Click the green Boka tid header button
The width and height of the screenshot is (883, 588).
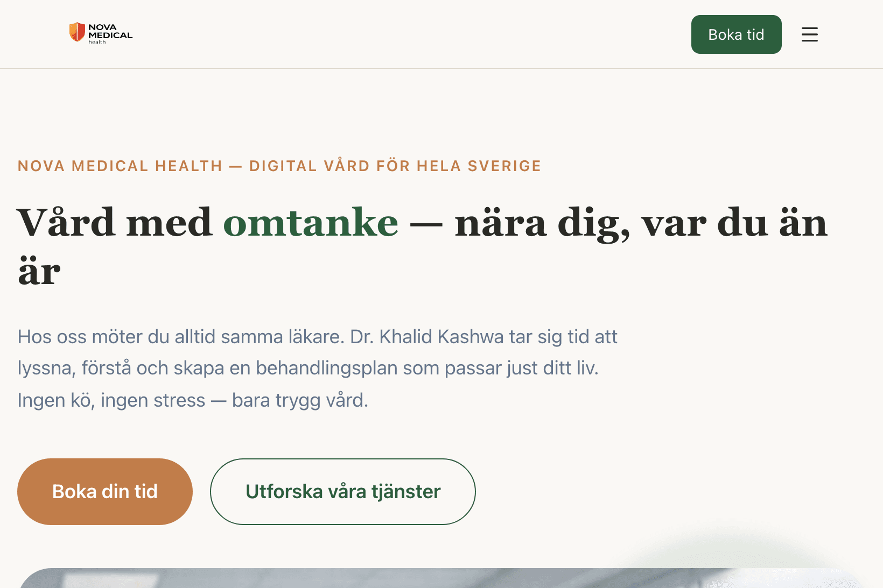pos(736,34)
